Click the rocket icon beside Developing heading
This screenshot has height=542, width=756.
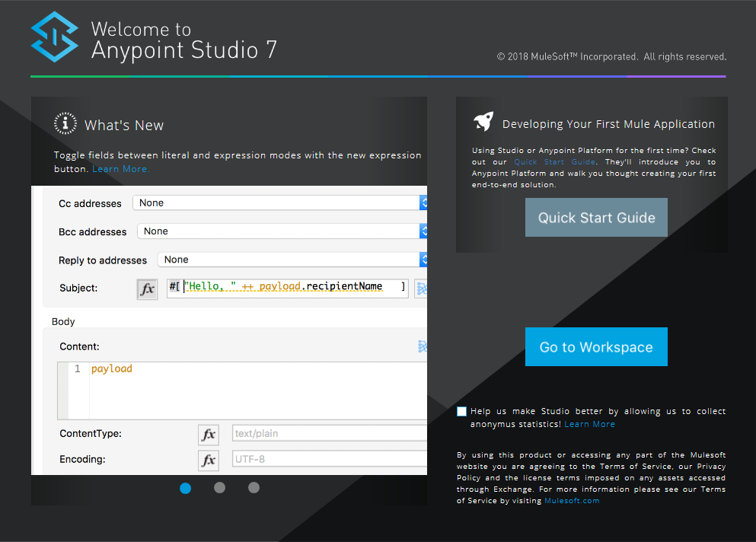(x=483, y=121)
